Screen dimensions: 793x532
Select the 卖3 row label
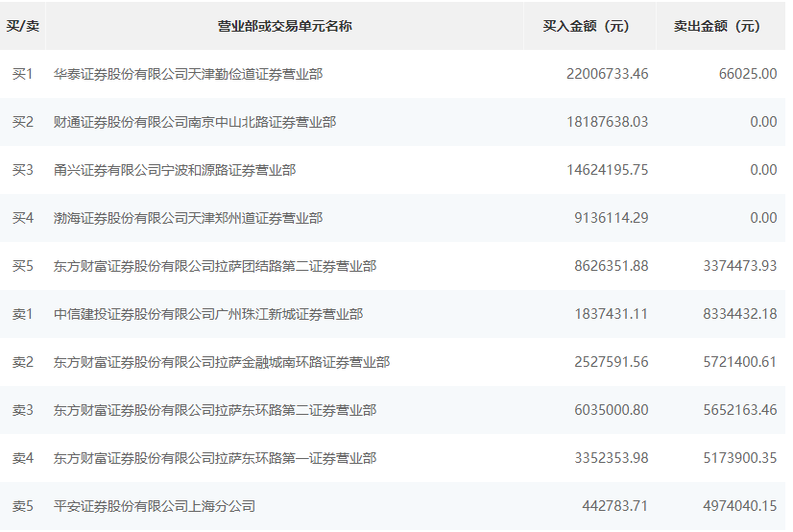(23, 410)
